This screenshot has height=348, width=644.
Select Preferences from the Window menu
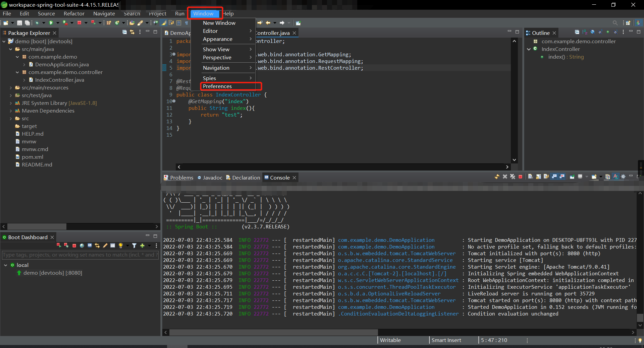click(217, 86)
